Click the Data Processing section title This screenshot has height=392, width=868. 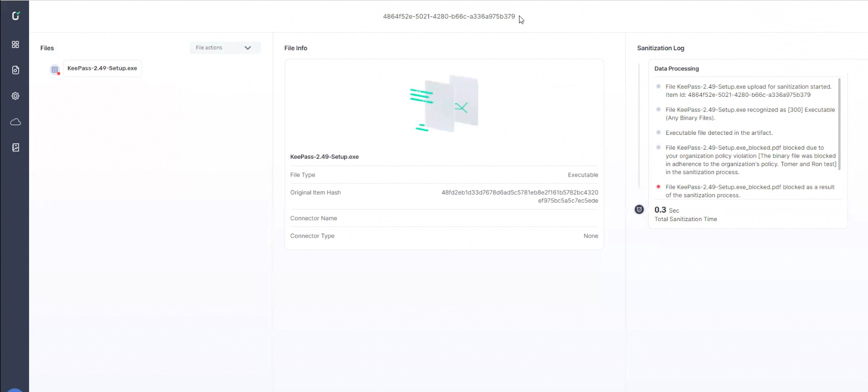pos(676,69)
